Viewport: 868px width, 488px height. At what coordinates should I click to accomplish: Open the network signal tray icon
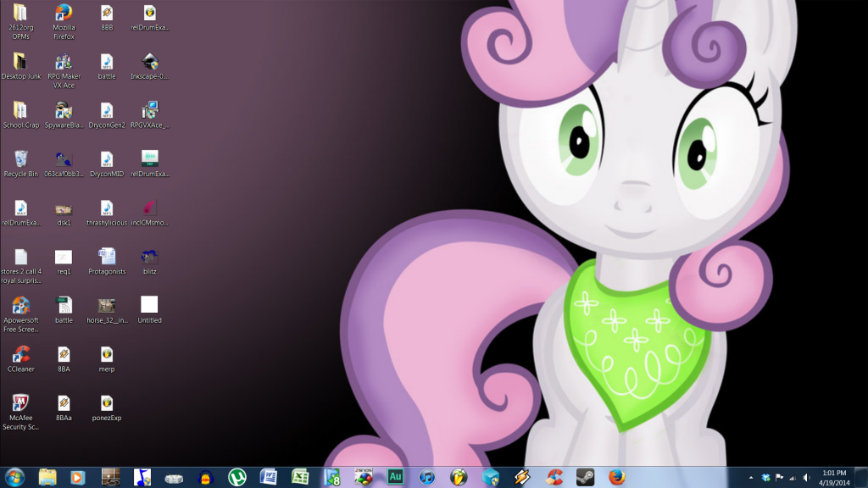tap(793, 478)
